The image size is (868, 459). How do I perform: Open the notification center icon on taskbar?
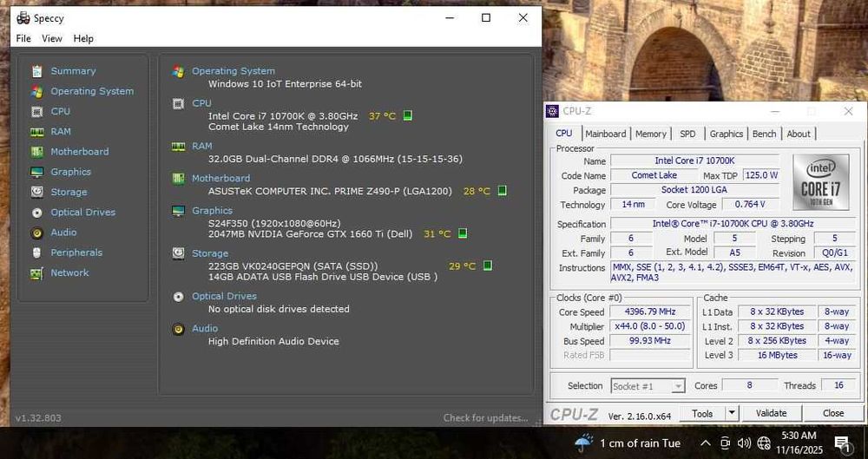coord(843,443)
